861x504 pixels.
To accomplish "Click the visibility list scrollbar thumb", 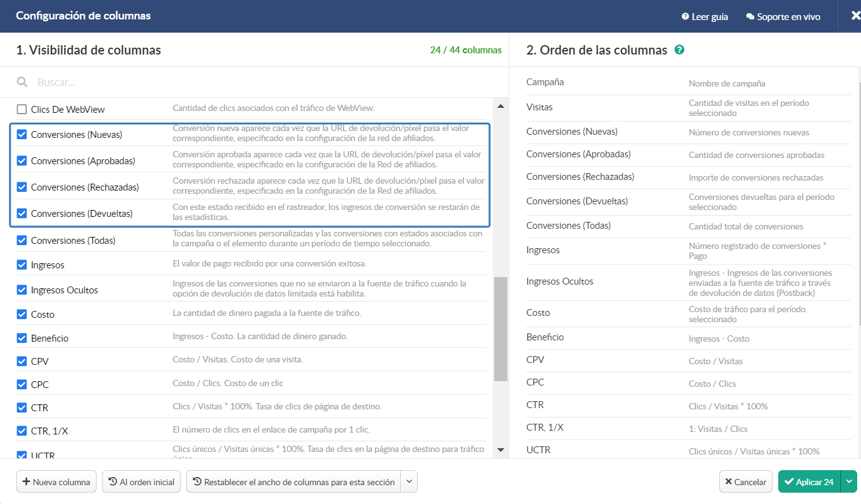I will (500, 329).
